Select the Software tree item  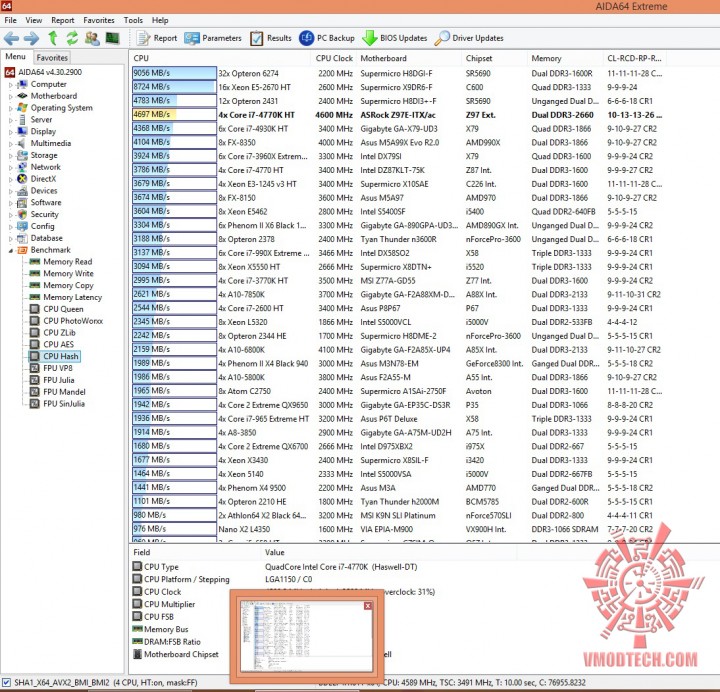39,203
